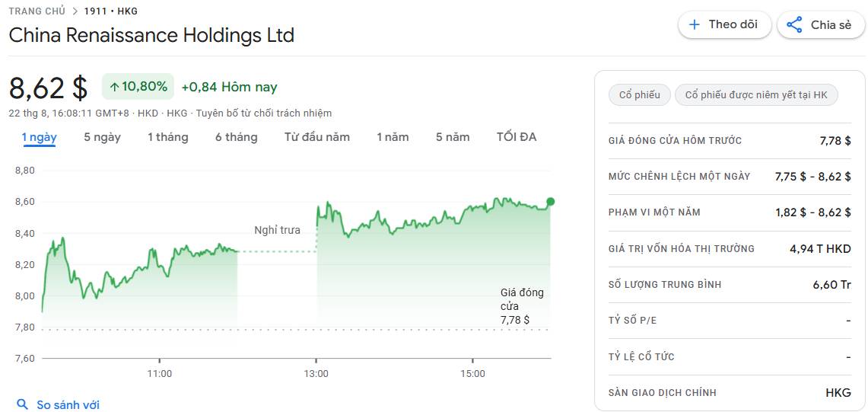This screenshot has height=412, width=868.
Task: Click GIÁ TRỊ VỐN HÓA THỊ TRƯỜNG label
Action: coord(682,249)
